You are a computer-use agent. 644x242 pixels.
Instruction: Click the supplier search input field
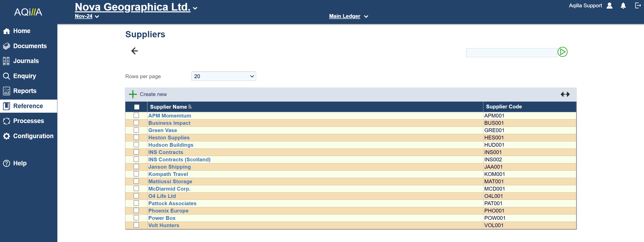point(511,53)
